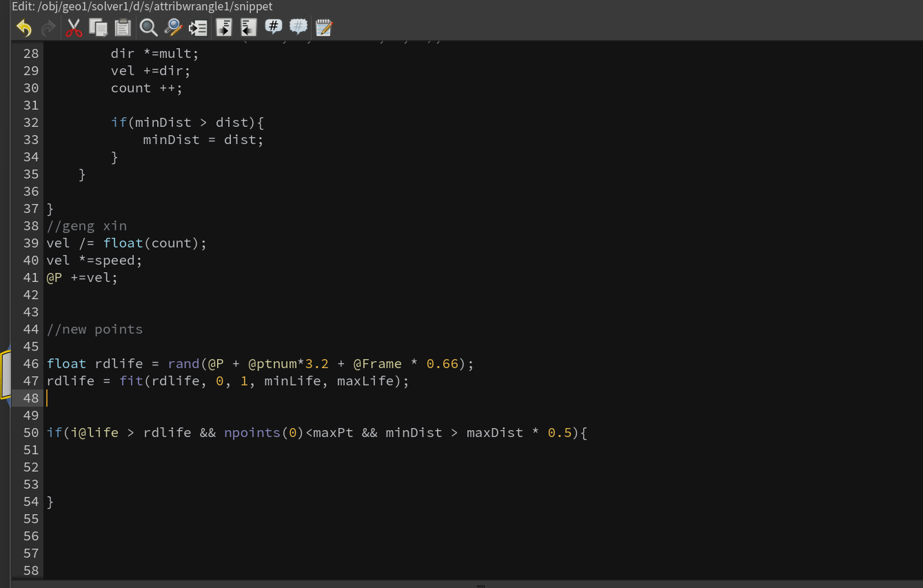Place cursor in empty line 56
The width and height of the screenshot is (923, 588).
tap(483, 536)
